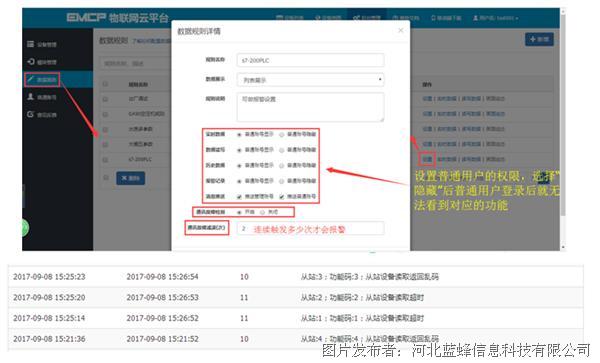This screenshot has height=363, width=600.
Task: Tick the checkbox beside the 删除 button
Action: pyautogui.click(x=106, y=177)
